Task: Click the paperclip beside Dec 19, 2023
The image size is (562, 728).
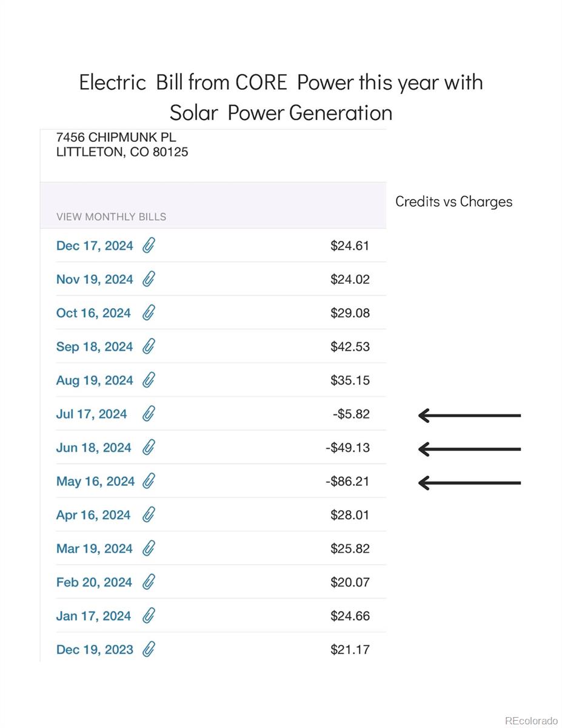Action: point(149,650)
